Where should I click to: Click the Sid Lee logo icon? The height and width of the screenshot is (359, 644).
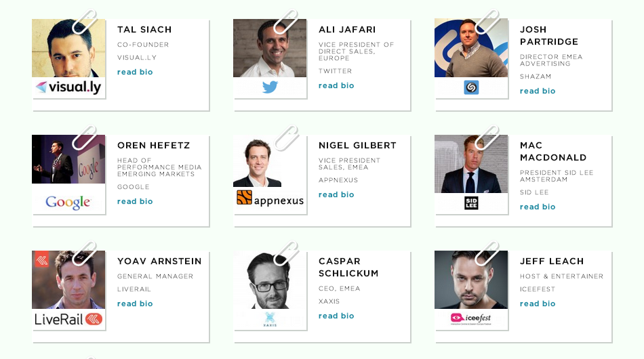(x=471, y=203)
